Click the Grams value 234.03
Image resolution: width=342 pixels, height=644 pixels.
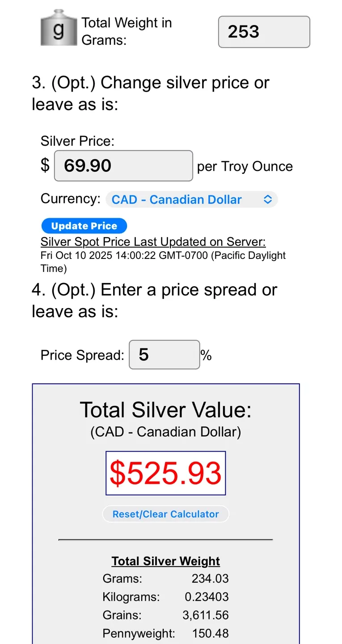click(210, 579)
